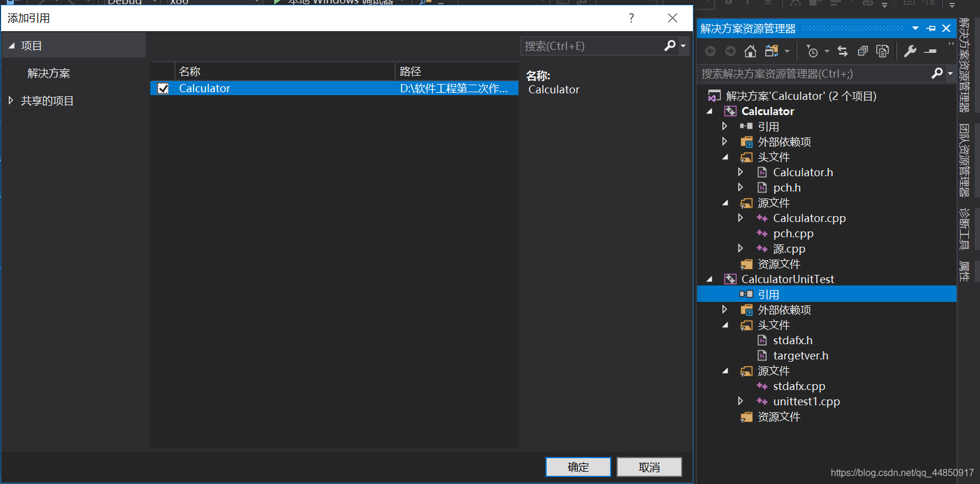Click the magnifier in Solution Explorer search
This screenshot has width=980, height=484.
(937, 73)
